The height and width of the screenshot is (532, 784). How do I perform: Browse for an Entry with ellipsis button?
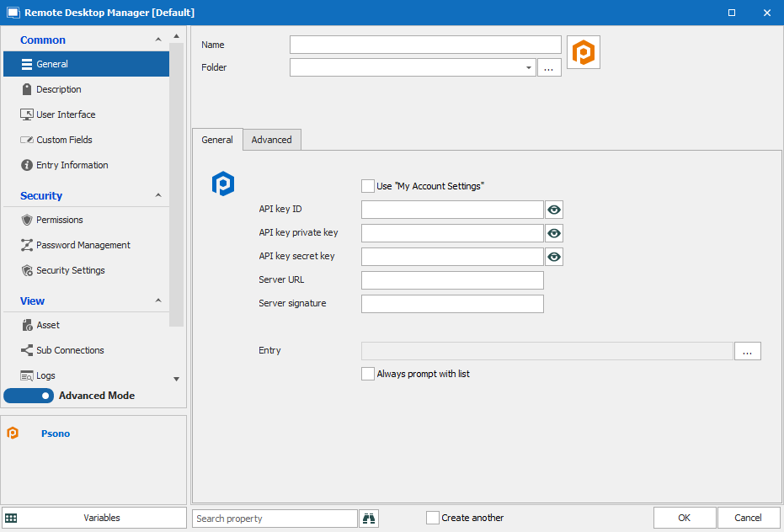747,351
